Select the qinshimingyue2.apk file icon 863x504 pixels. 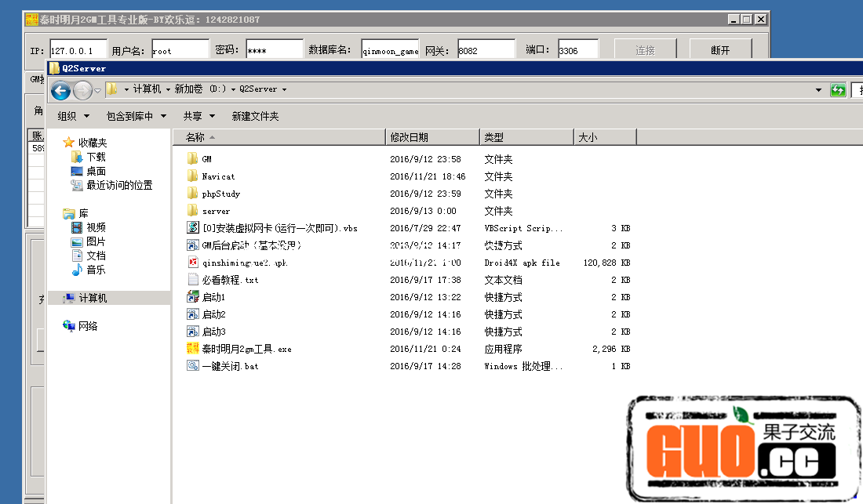pos(193,263)
